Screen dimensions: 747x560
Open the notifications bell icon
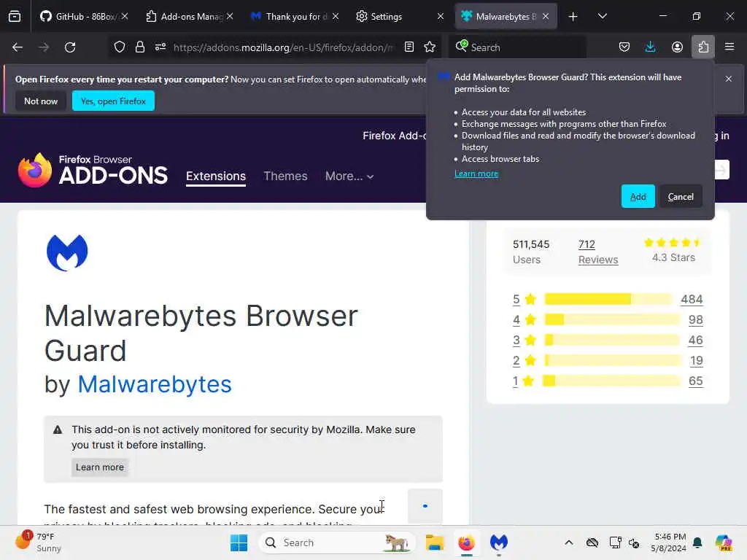[697, 542]
